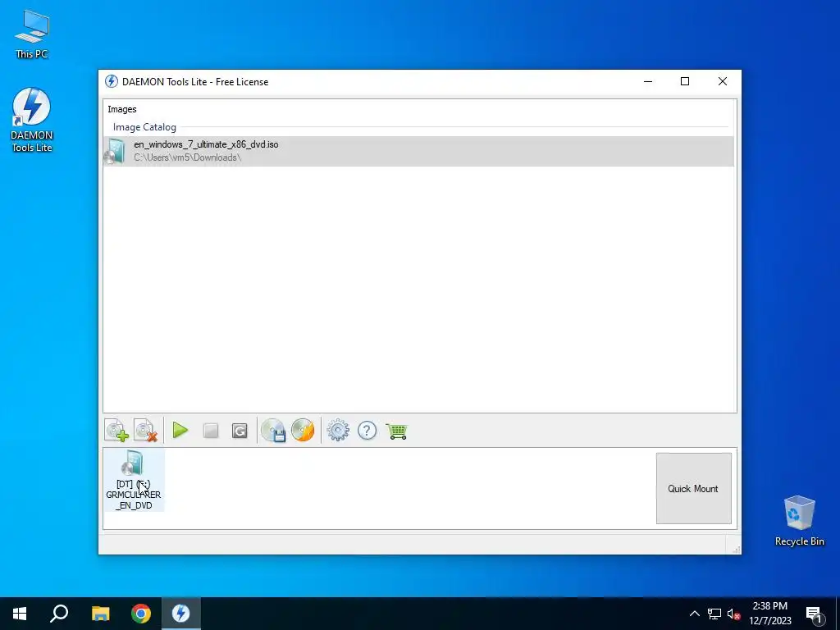This screenshot has width=840, height=630.
Task: Click the Quick Mount button
Action: [694, 489]
